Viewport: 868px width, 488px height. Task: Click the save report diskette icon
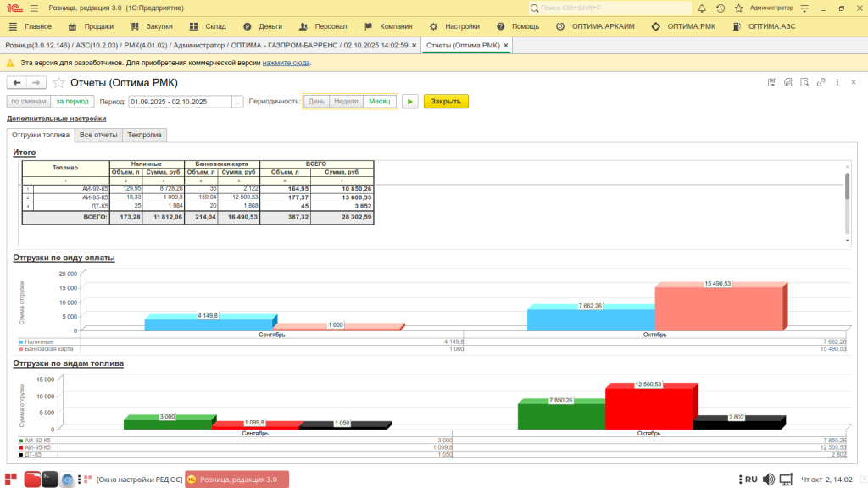772,82
